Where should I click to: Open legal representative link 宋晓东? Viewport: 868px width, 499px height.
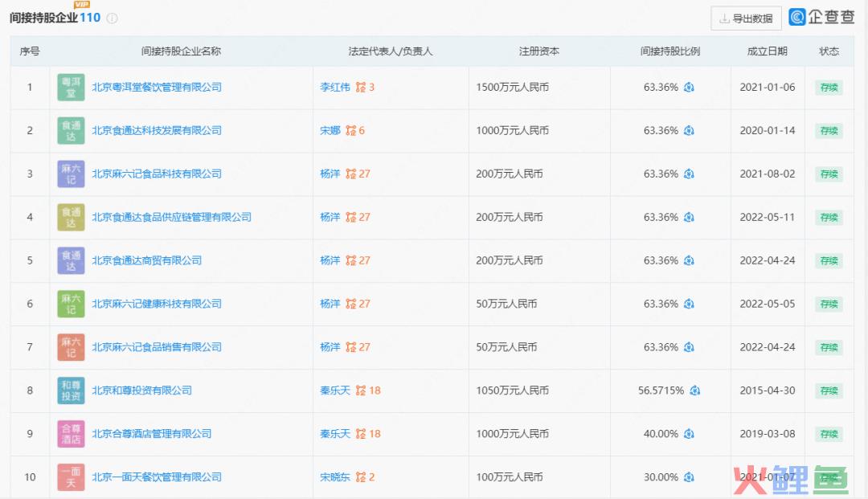coord(335,477)
